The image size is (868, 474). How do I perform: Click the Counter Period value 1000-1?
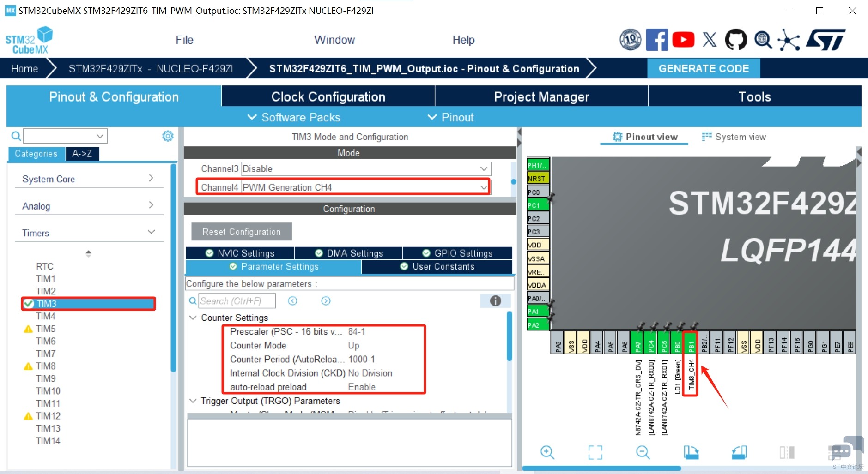362,359
